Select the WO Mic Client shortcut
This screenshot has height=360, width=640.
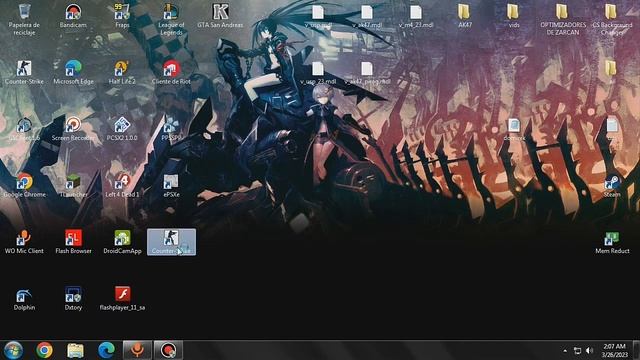tap(24, 242)
